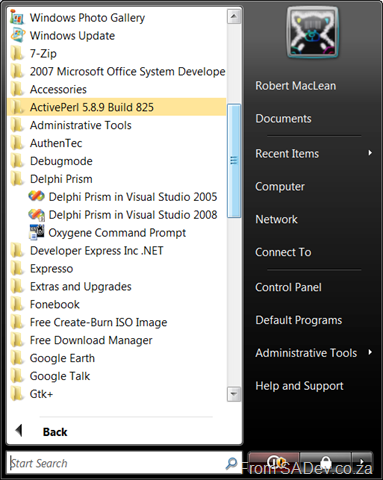Viewport: 383px width, 480px height.
Task: Click the power sleep button
Action: click(273, 462)
